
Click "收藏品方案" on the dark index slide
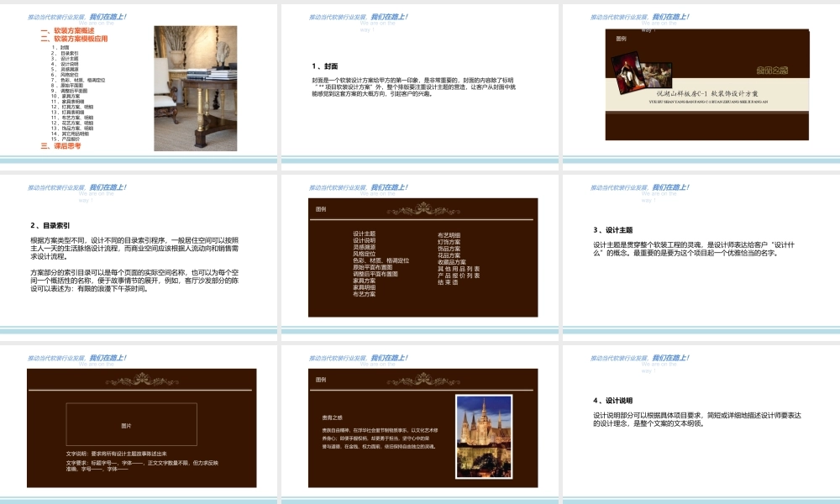click(x=452, y=262)
